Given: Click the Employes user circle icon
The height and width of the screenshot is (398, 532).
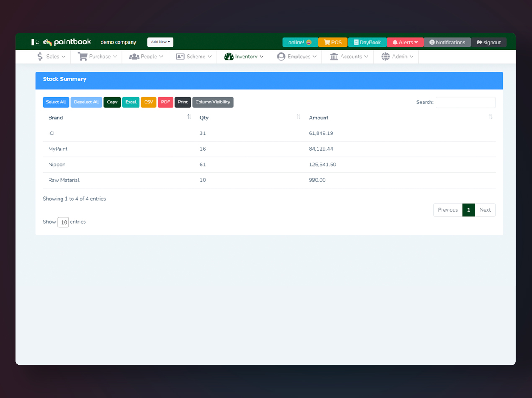Looking at the screenshot, I should pos(281,57).
